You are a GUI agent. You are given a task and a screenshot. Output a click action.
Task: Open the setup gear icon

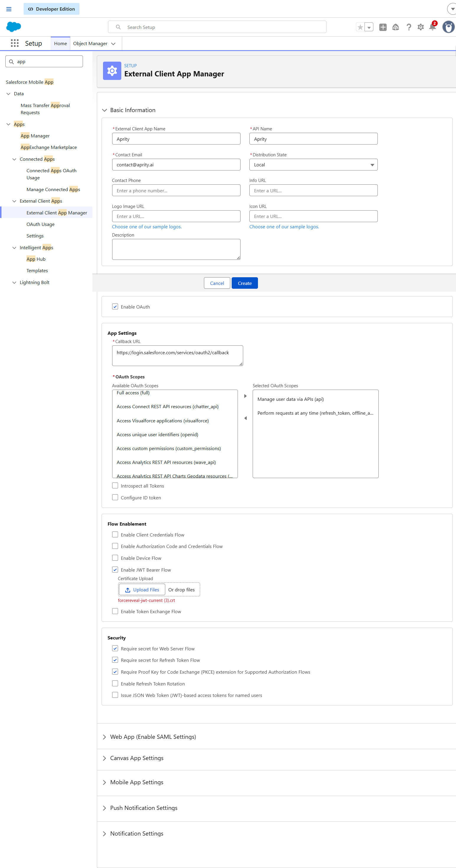421,27
